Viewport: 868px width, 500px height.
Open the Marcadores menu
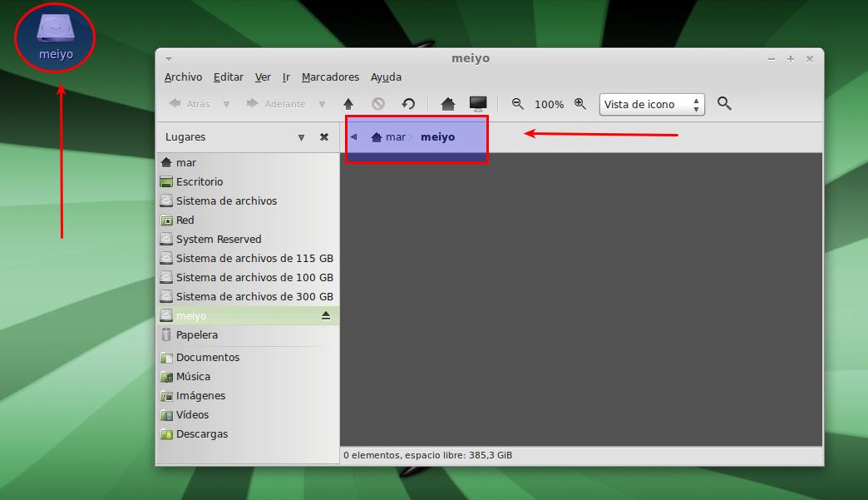(330, 77)
